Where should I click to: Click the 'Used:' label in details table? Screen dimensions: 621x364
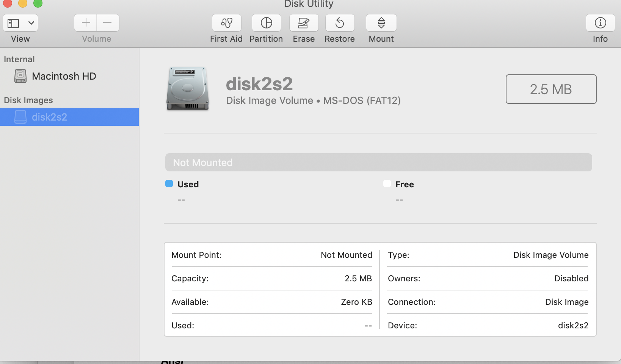pyautogui.click(x=183, y=325)
